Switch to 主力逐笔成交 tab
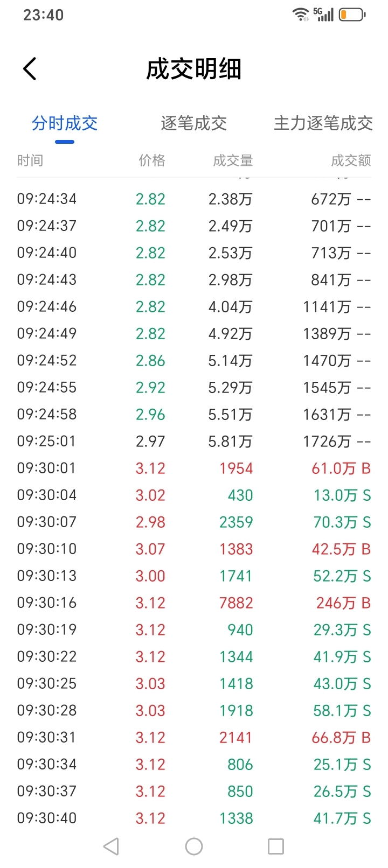Image resolution: width=388 pixels, height=868 pixels. coord(323,123)
